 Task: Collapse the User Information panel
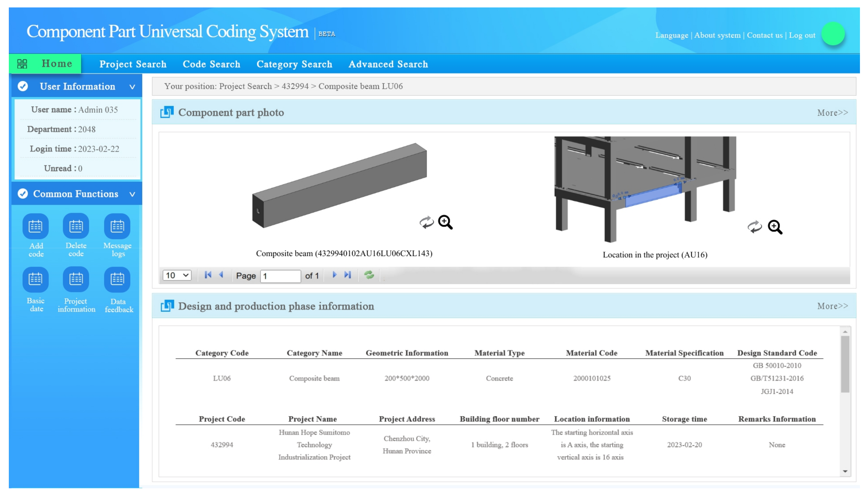click(132, 87)
